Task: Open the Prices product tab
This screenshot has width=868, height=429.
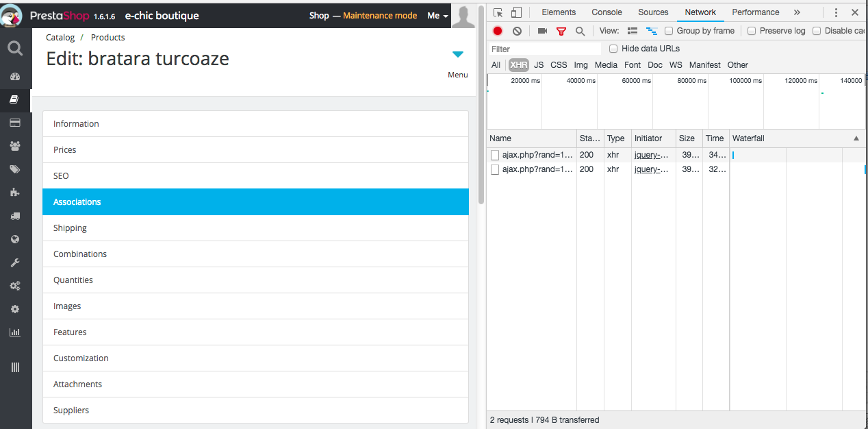Action: click(x=255, y=150)
